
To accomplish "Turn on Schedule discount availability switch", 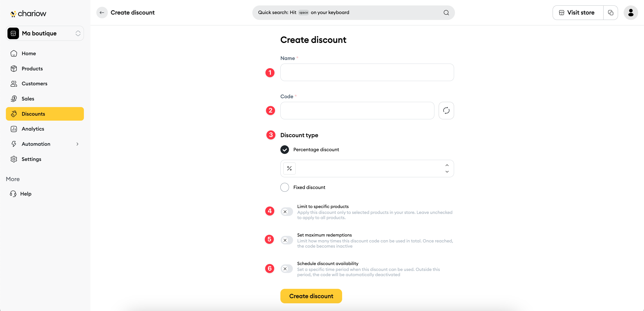I will click(x=286, y=269).
